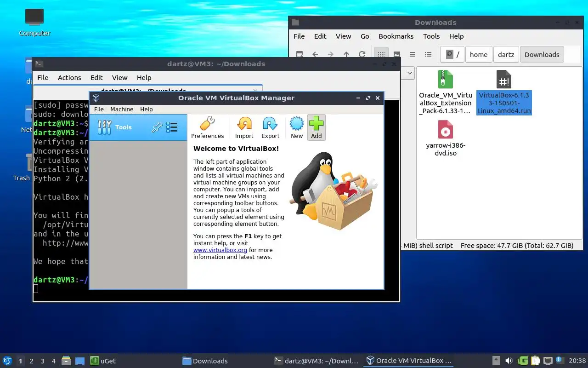Open file manager Tools menu

pyautogui.click(x=431, y=36)
